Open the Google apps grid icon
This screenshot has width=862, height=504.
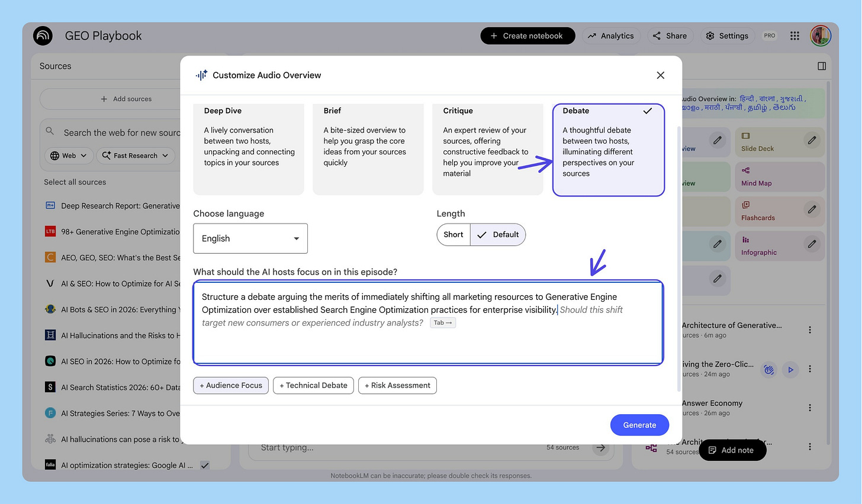pos(795,35)
